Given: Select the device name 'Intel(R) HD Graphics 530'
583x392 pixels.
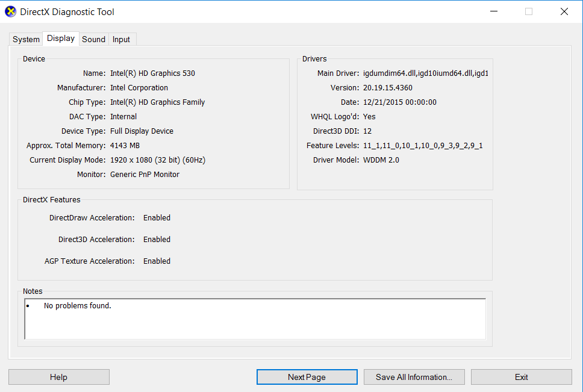Looking at the screenshot, I should coord(152,73).
